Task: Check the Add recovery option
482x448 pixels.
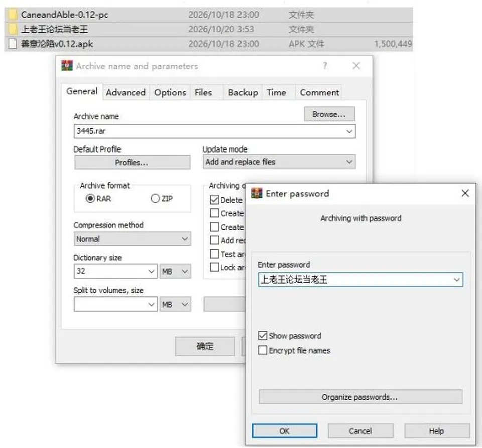Action: coord(214,240)
